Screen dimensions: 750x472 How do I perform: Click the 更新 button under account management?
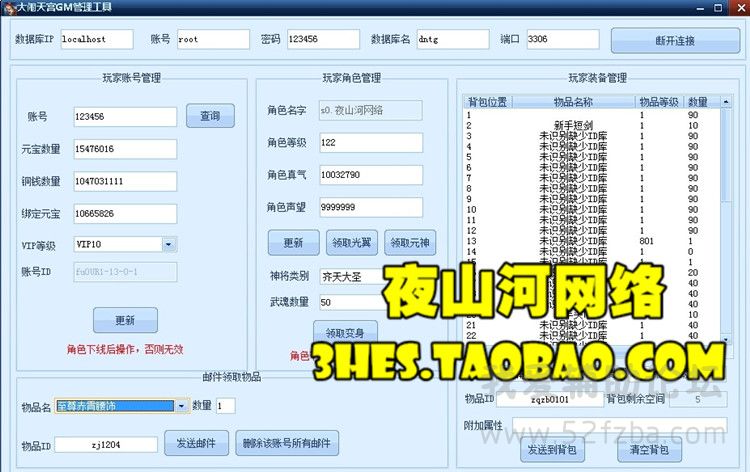pyautogui.click(x=125, y=320)
